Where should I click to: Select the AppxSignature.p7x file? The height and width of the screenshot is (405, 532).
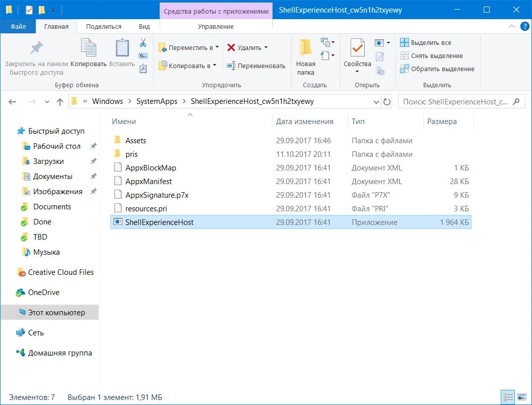tap(291, 195)
